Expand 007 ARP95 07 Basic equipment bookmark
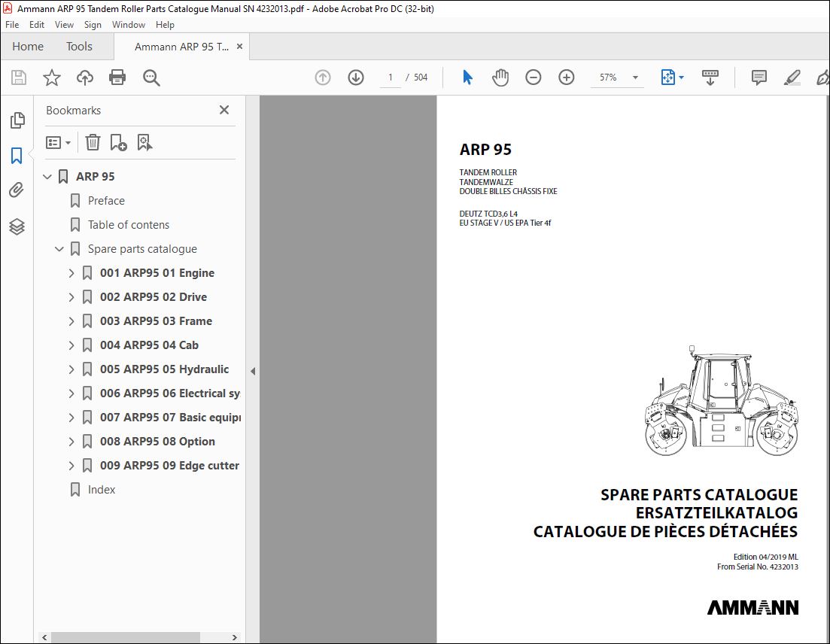The width and height of the screenshot is (830, 644). tap(71, 418)
